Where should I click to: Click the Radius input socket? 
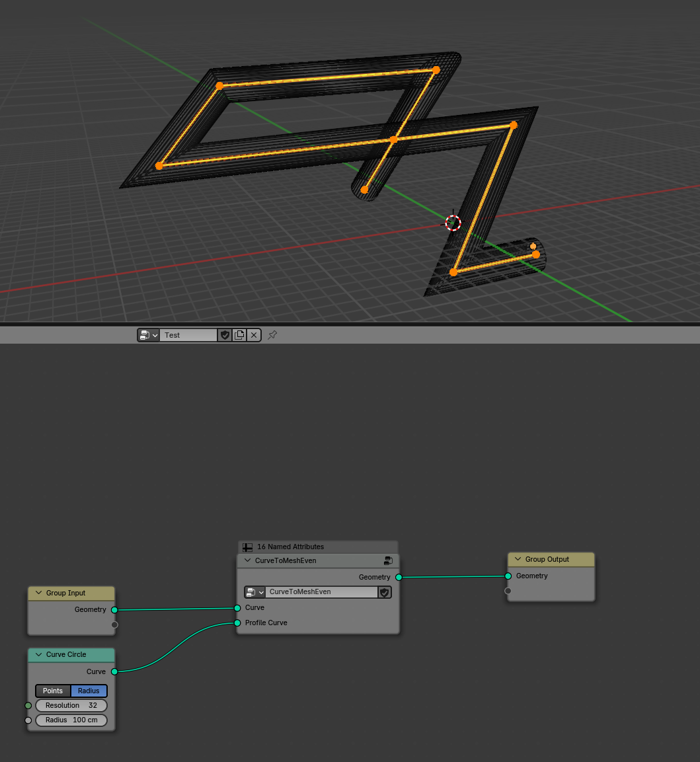28,720
